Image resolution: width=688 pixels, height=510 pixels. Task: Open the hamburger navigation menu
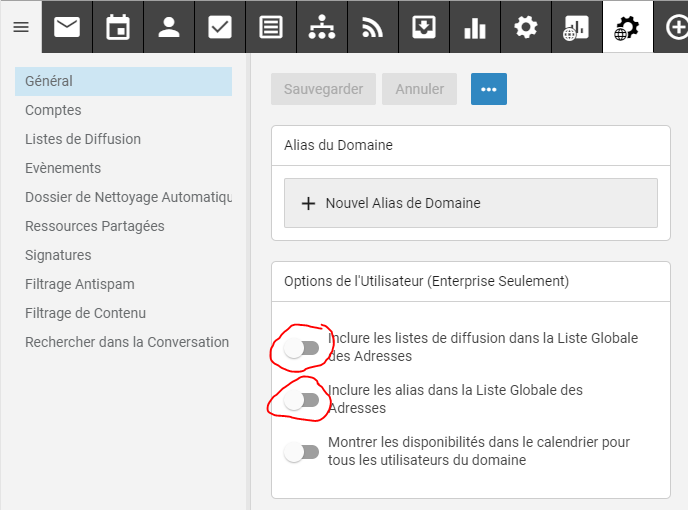pos(20,27)
